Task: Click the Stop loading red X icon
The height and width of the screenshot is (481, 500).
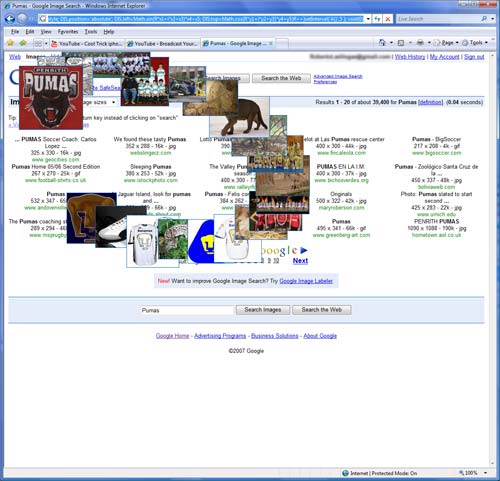Action: click(x=388, y=19)
